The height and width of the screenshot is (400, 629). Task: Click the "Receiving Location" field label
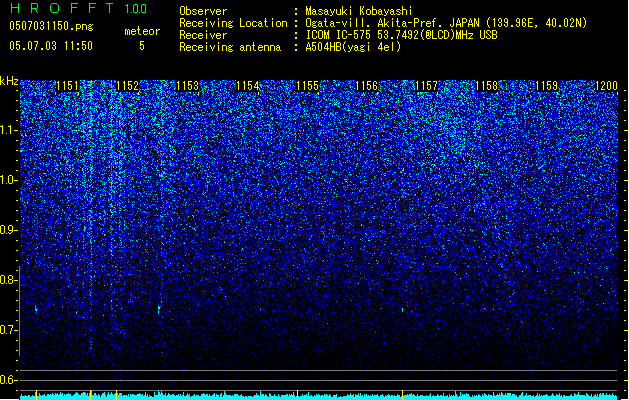pos(233,23)
